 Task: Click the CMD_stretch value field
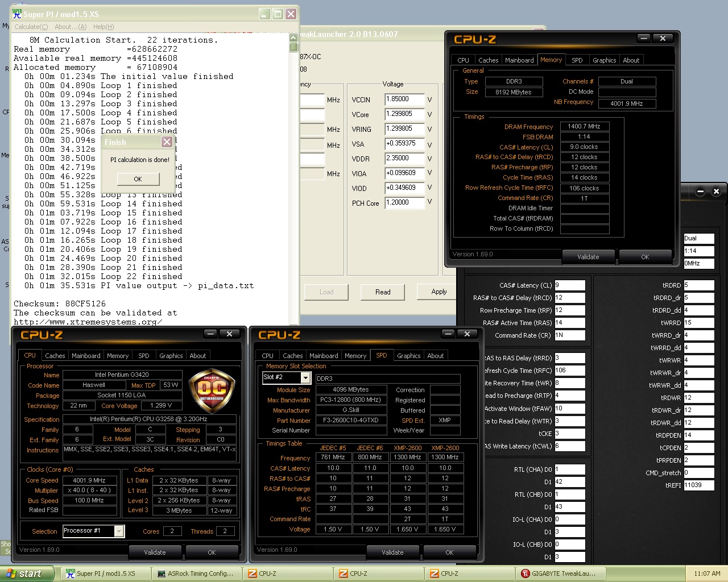point(698,473)
